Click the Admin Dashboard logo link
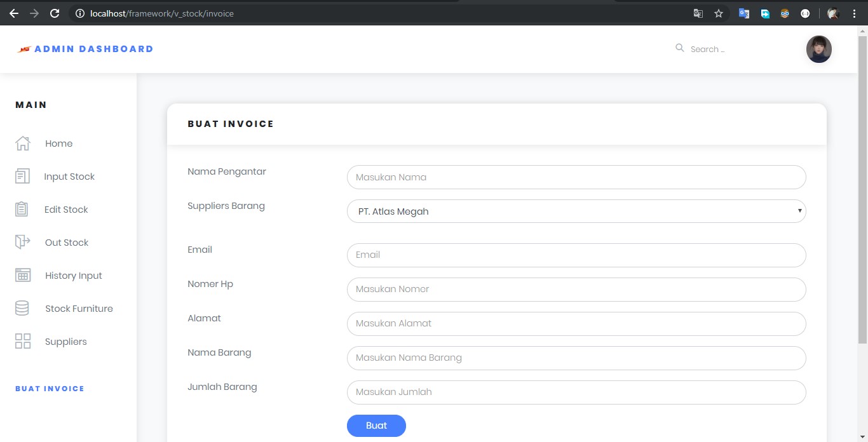This screenshot has height=442, width=868. [86, 49]
